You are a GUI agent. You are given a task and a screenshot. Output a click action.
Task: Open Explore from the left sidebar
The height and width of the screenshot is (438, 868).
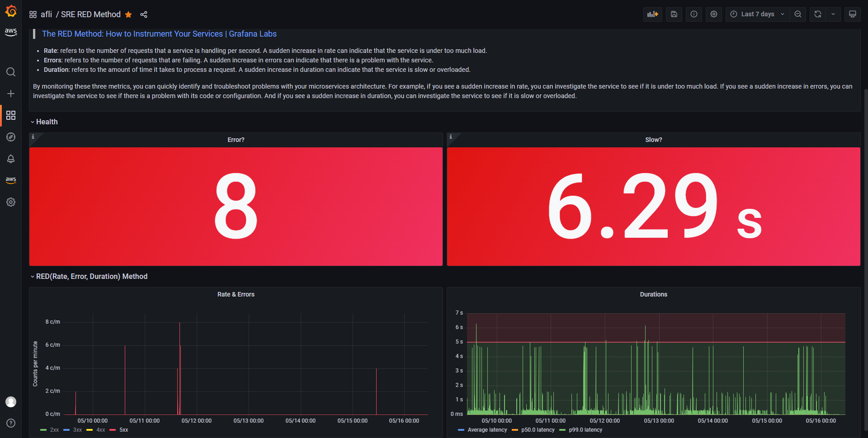(10, 137)
